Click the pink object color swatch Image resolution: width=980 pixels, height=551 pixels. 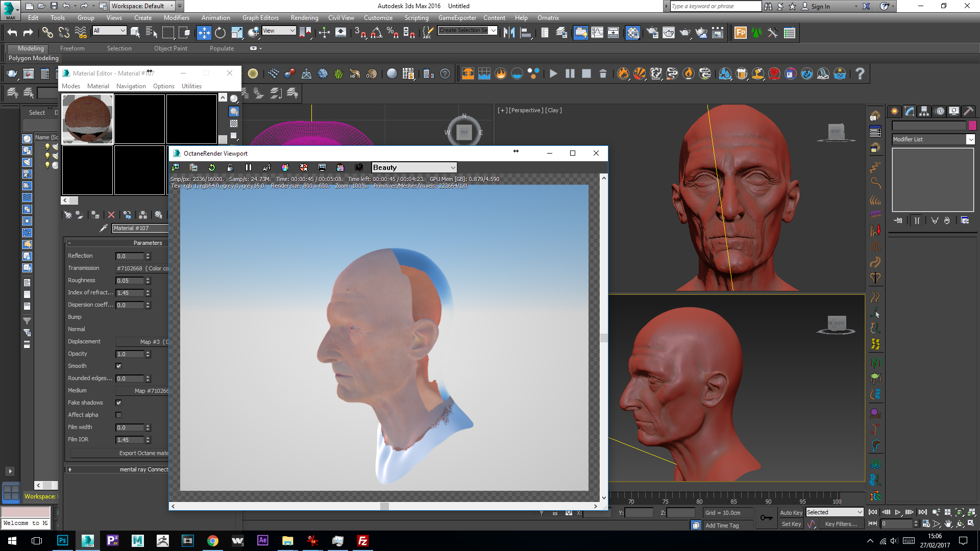click(972, 126)
